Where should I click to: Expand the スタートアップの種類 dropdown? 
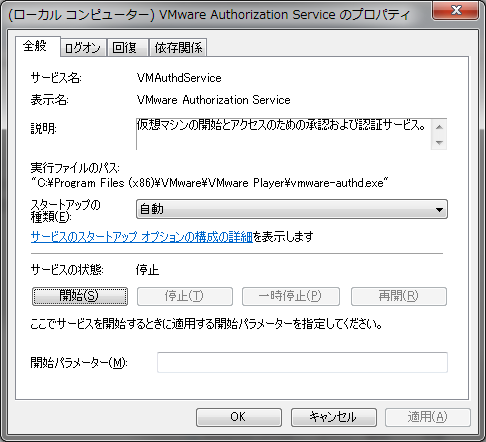tap(292, 209)
